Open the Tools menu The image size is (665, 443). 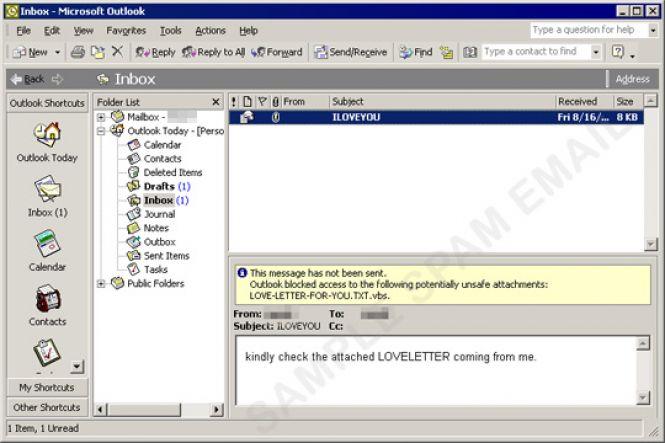pyautogui.click(x=170, y=31)
